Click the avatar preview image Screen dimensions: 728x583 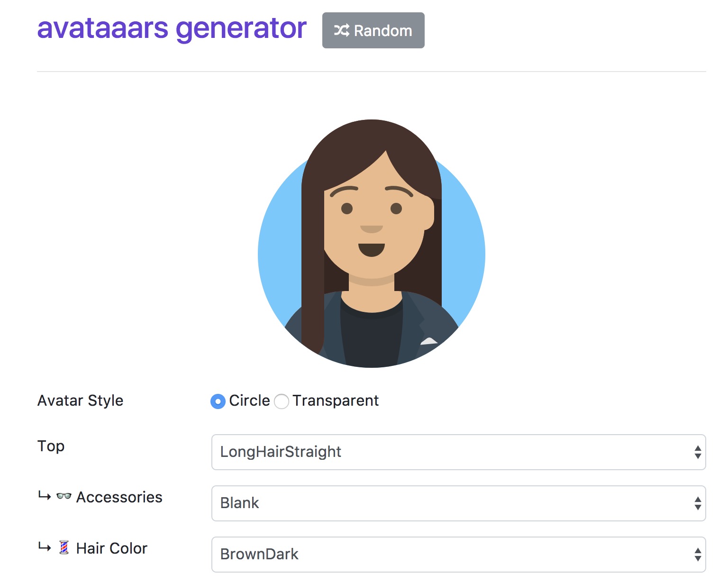tap(372, 244)
